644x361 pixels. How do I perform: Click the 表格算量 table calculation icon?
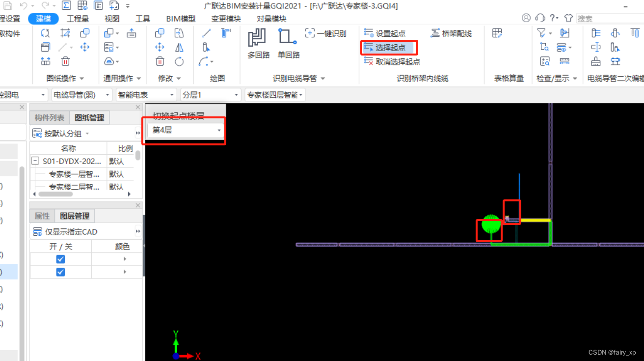click(x=497, y=33)
